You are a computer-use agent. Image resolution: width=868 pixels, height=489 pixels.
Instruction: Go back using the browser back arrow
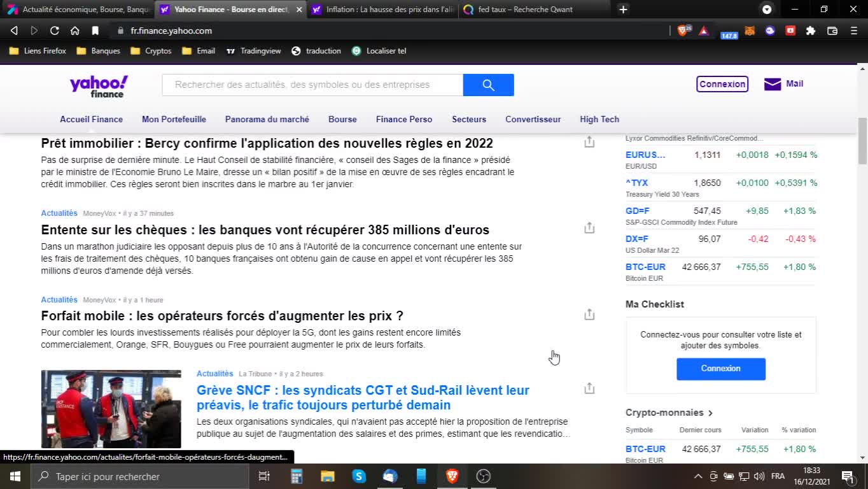click(14, 31)
